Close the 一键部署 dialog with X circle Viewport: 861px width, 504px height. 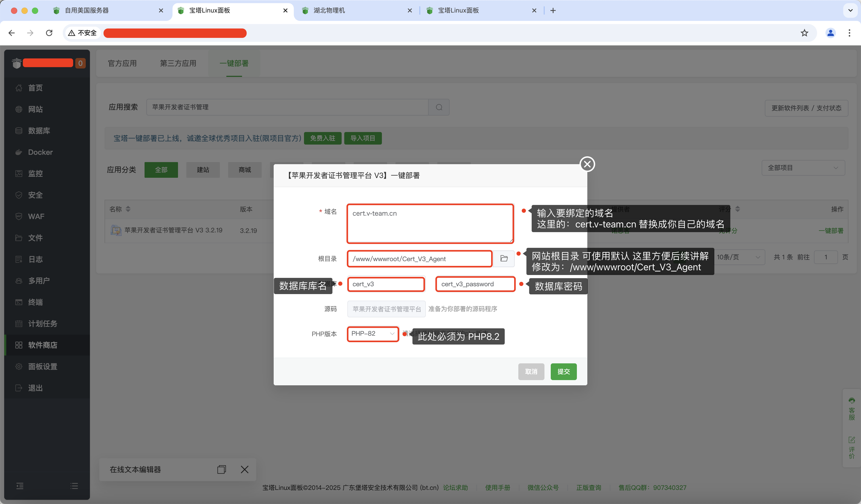587,164
